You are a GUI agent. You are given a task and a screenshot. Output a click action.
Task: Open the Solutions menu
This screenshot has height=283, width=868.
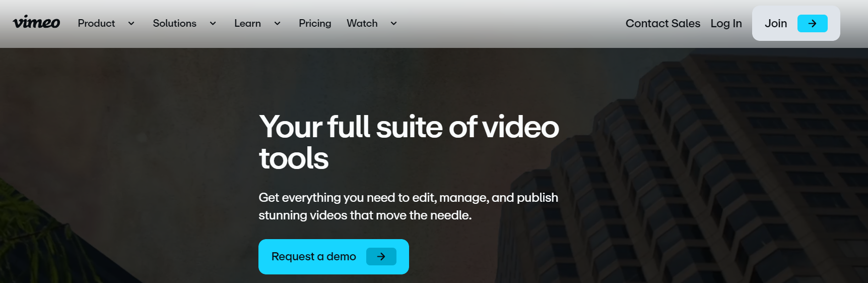click(x=174, y=23)
